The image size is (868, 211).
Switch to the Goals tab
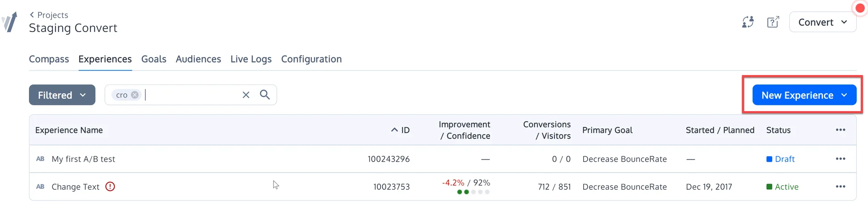(x=154, y=59)
